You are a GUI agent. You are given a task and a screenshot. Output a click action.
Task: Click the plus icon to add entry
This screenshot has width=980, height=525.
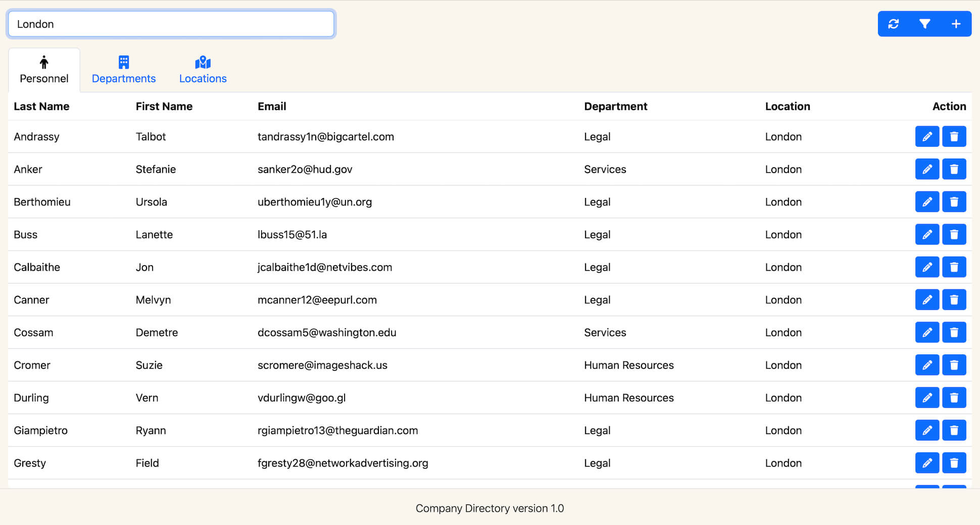956,24
